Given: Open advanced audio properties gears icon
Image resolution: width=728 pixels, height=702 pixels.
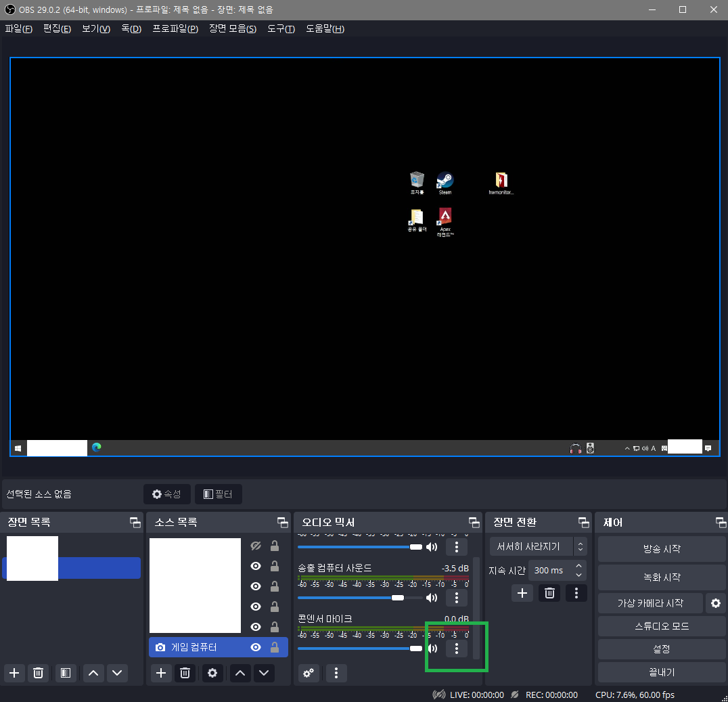Looking at the screenshot, I should (309, 673).
